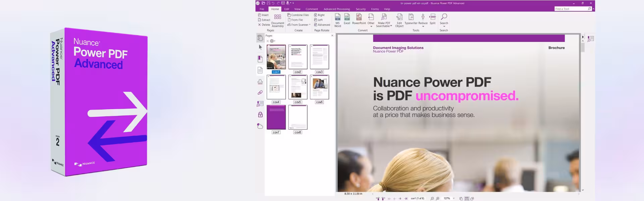Viewport: 644px width, 201px height.
Task: Choose the Typewriter tool
Action: tap(411, 19)
